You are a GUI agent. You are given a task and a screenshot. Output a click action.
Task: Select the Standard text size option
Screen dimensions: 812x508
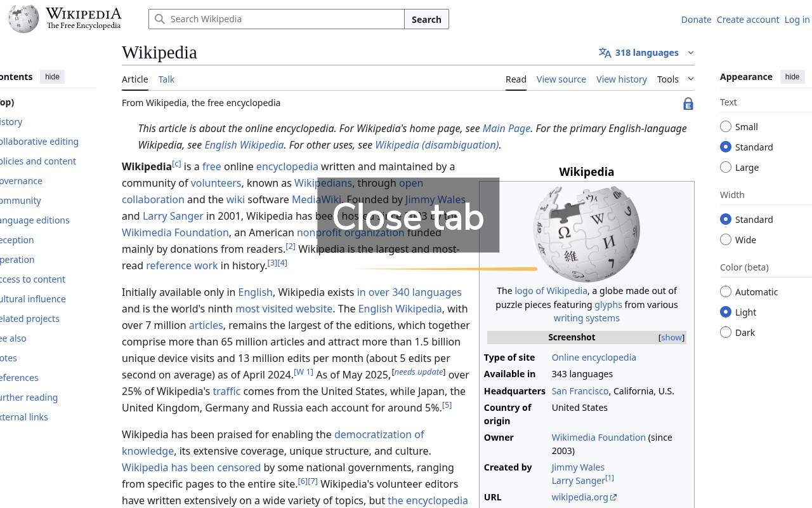pyautogui.click(x=726, y=147)
